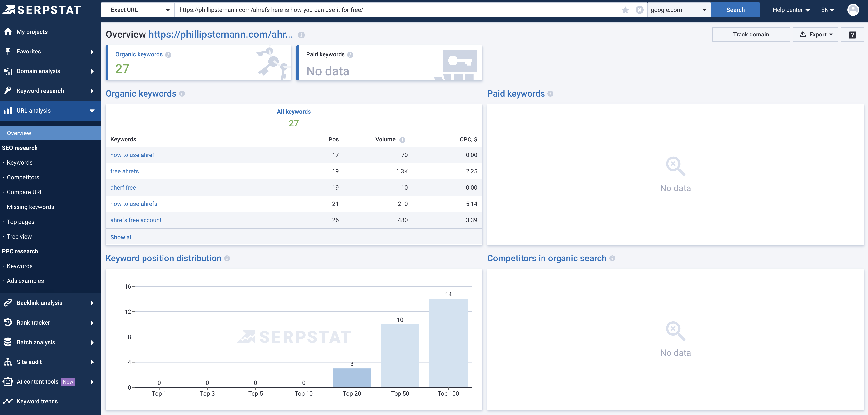Click the Show all link

(x=121, y=238)
